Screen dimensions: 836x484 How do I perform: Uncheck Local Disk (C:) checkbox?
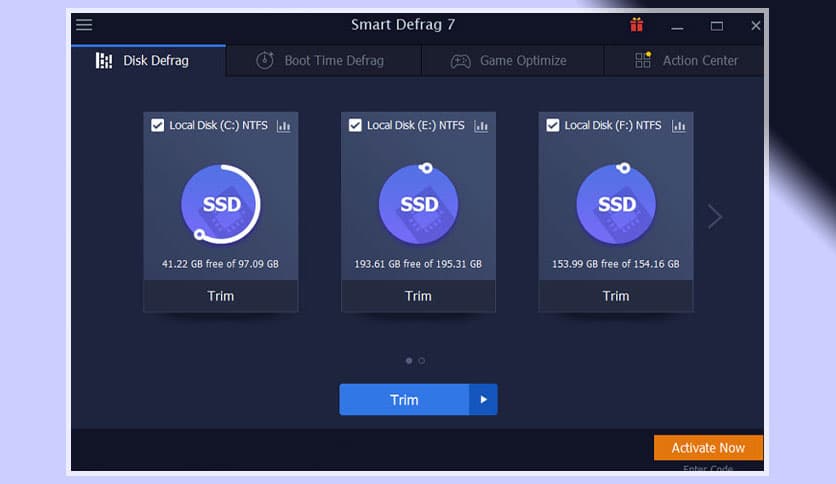click(x=157, y=125)
